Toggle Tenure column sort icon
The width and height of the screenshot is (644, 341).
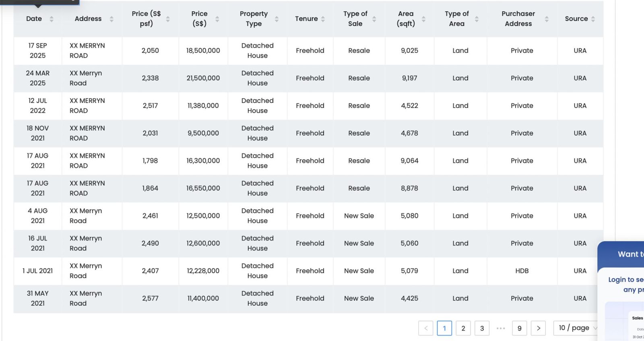(x=323, y=19)
